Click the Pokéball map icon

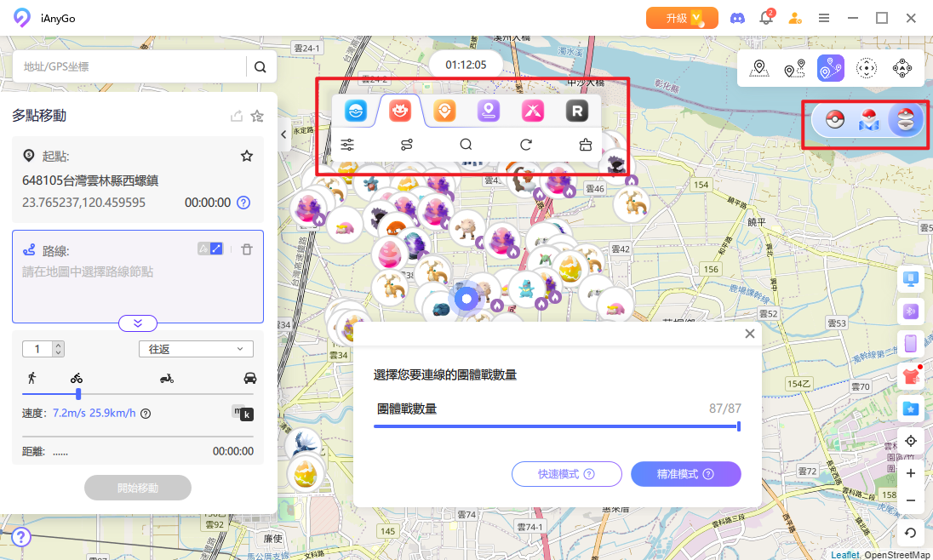pos(869,120)
